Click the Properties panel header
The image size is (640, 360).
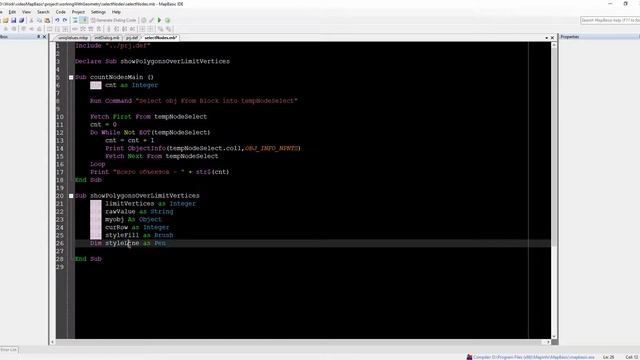click(599, 37)
